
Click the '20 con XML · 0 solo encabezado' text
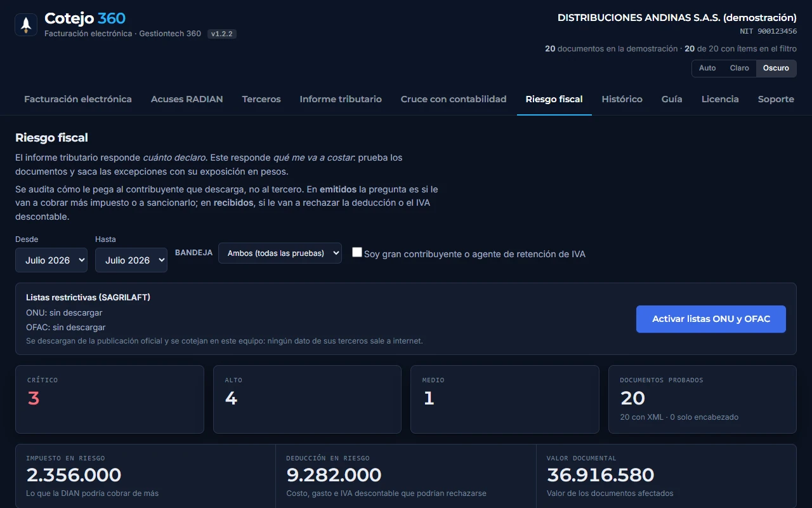click(x=679, y=417)
